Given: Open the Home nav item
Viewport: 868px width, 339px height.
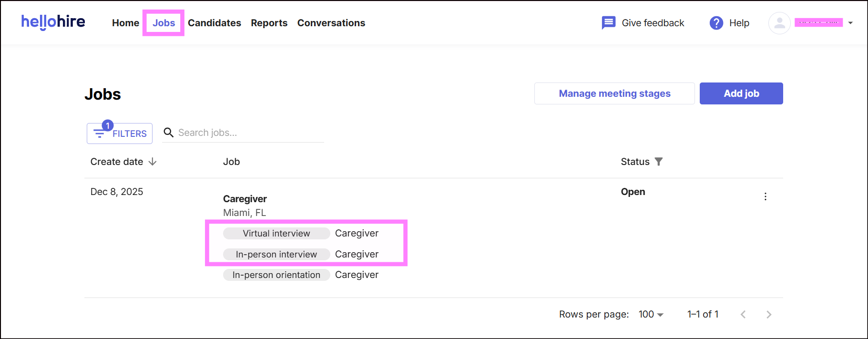Looking at the screenshot, I should click(x=125, y=23).
